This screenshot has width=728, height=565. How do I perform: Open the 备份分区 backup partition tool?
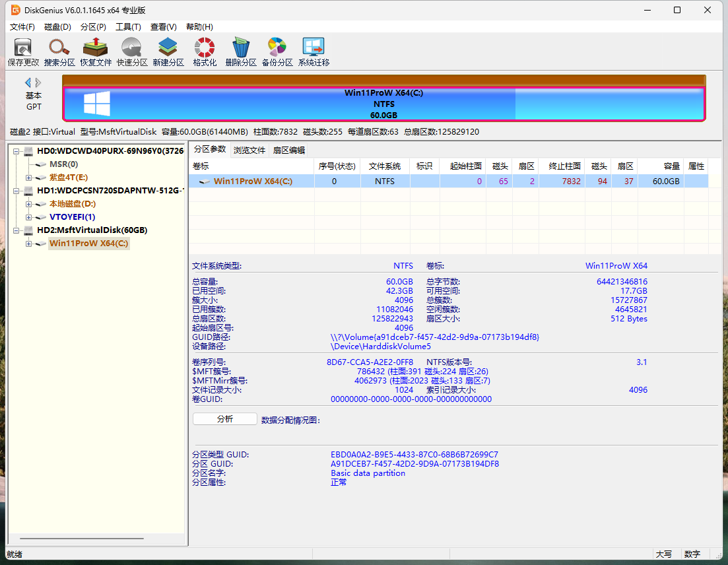point(277,52)
